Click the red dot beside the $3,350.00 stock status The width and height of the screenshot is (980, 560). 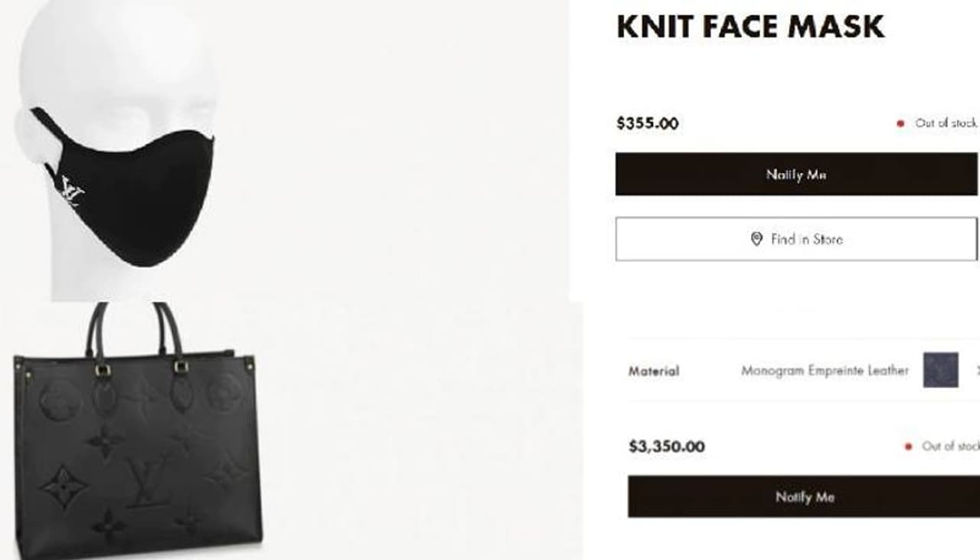908,446
